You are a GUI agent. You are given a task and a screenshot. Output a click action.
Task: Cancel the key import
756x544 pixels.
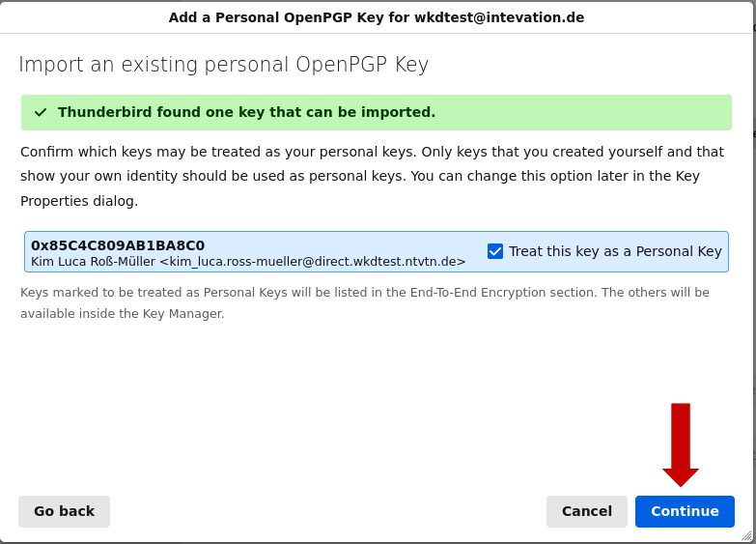pos(586,511)
